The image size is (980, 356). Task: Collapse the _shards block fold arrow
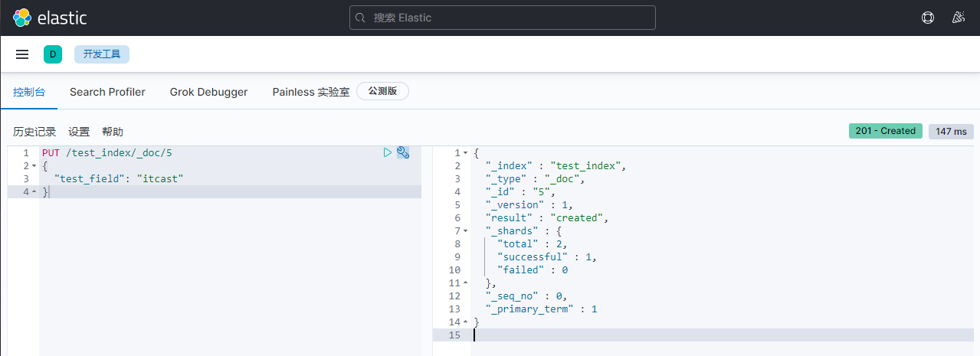[465, 231]
